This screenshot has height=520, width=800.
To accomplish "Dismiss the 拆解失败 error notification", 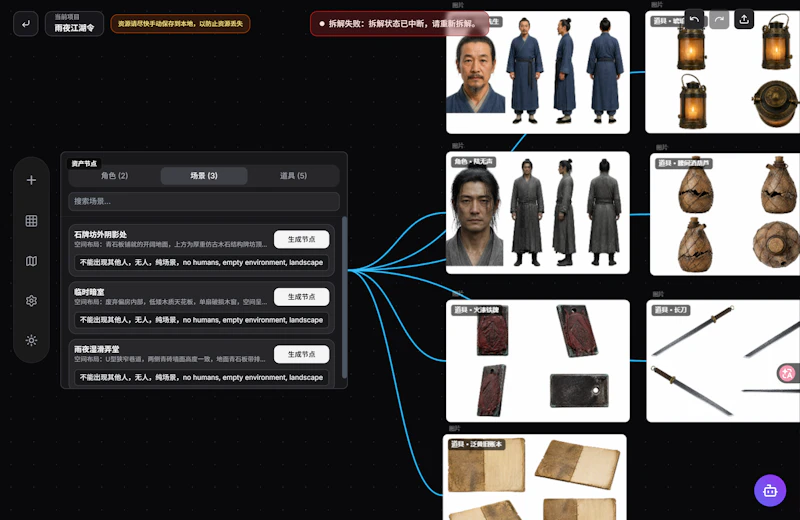I will coord(399,23).
